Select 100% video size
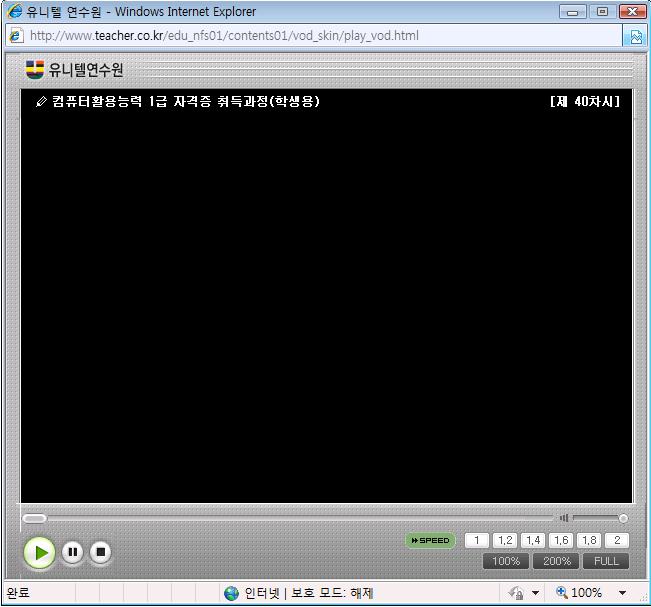Viewport: 651px width, 607px height. (x=506, y=561)
